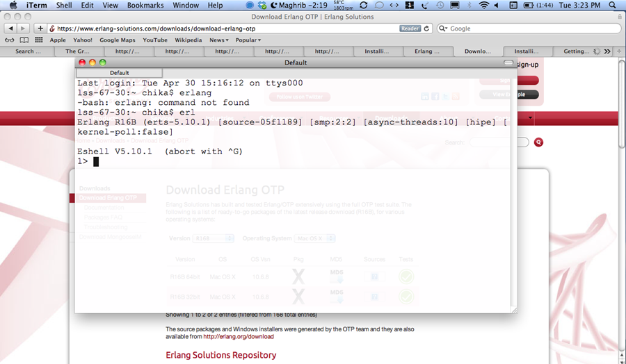Show Top Sites grid icon
Screen dimensions: 626x364
point(39,40)
